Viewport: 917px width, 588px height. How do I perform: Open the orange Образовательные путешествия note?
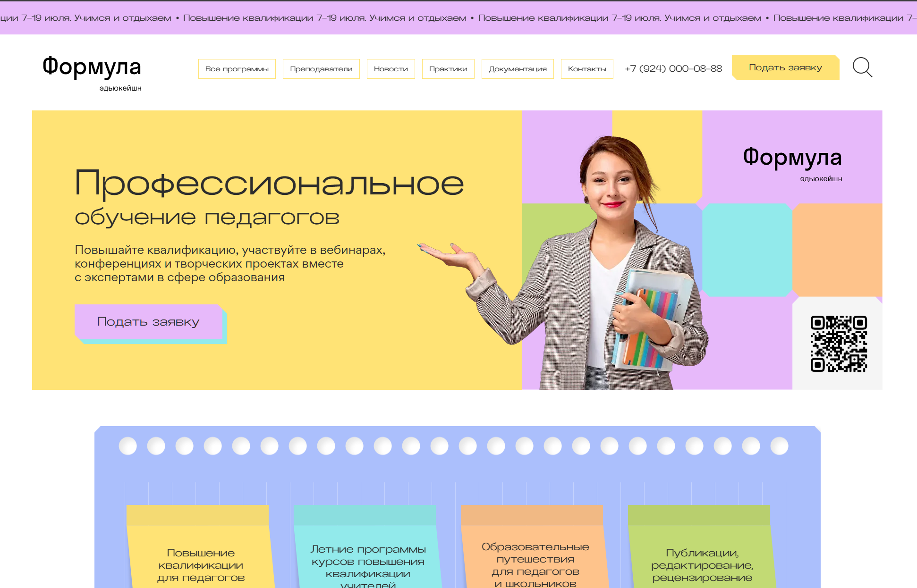[x=535, y=564]
